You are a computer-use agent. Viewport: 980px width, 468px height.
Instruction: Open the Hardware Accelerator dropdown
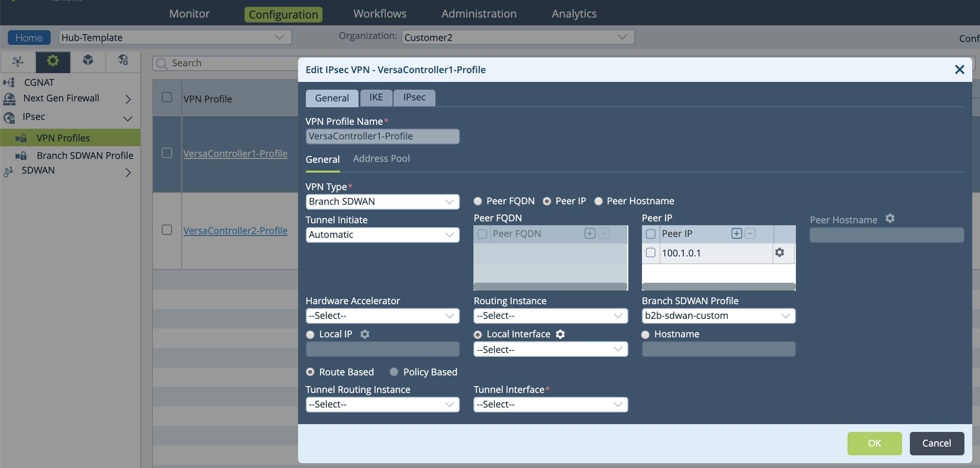(x=382, y=315)
